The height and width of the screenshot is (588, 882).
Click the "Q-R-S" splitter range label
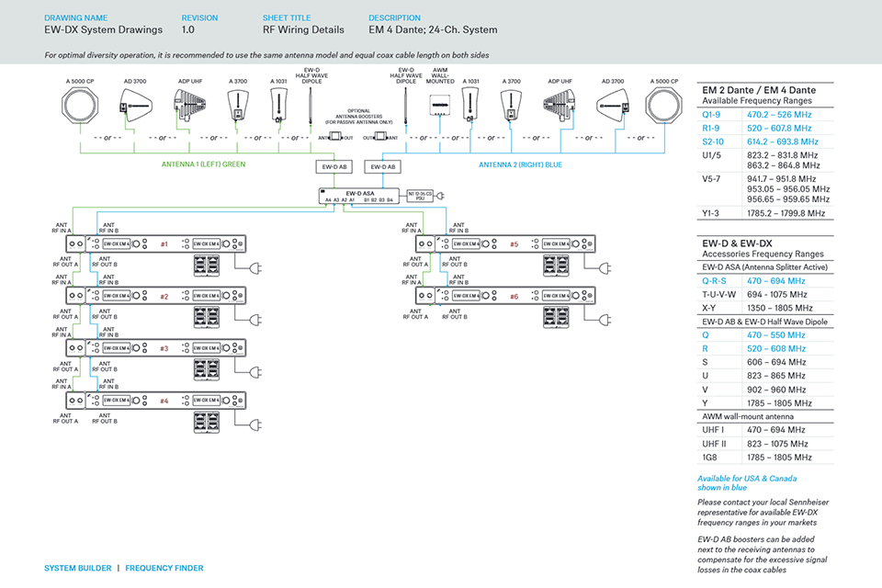(714, 281)
